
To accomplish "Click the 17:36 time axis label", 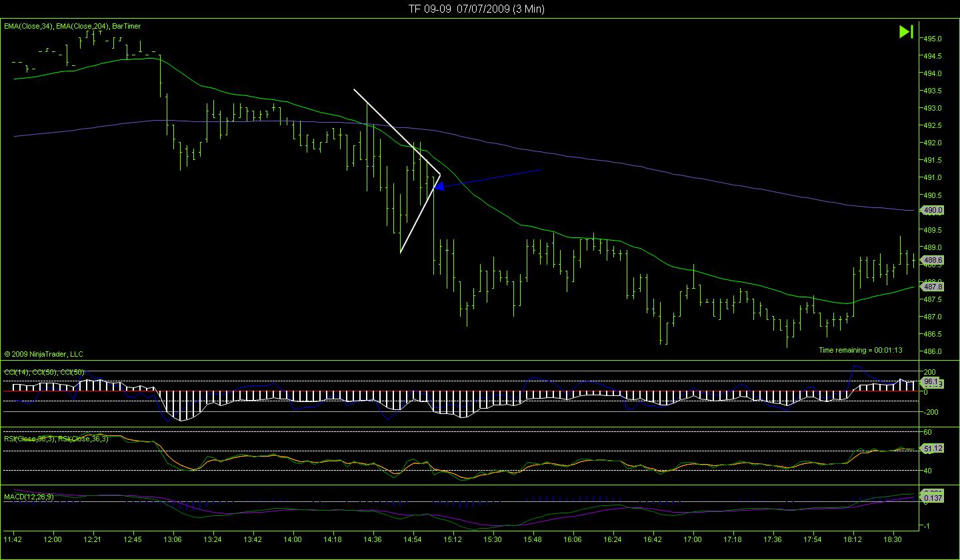I will pos(773,539).
